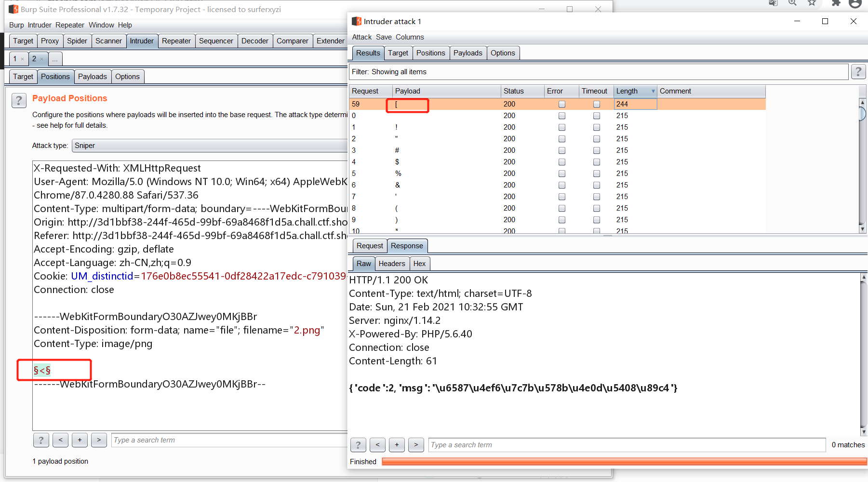Open the Decoder tool tab

point(255,41)
